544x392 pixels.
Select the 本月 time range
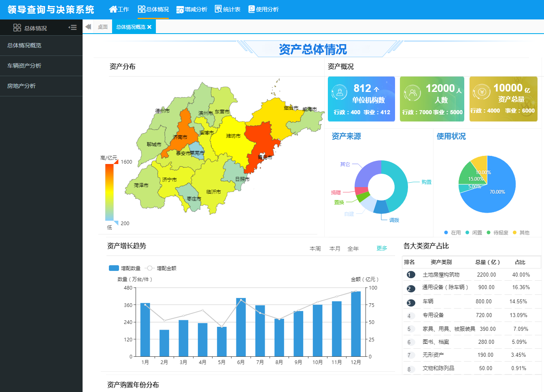[x=335, y=249]
